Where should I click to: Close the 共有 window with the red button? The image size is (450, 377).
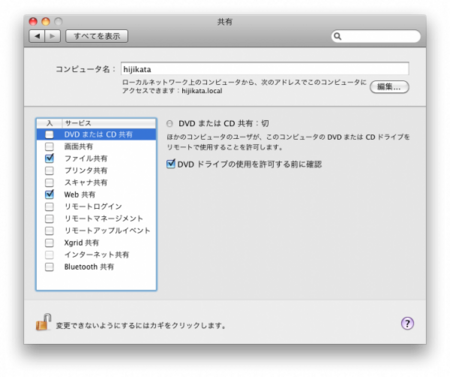[33, 22]
